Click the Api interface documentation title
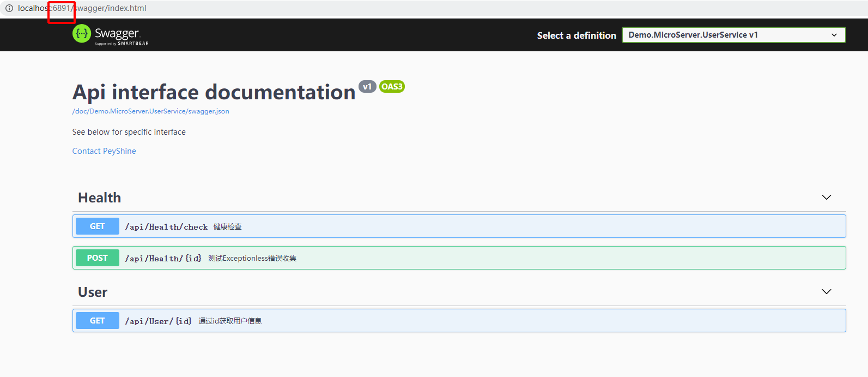868x377 pixels. tap(214, 92)
